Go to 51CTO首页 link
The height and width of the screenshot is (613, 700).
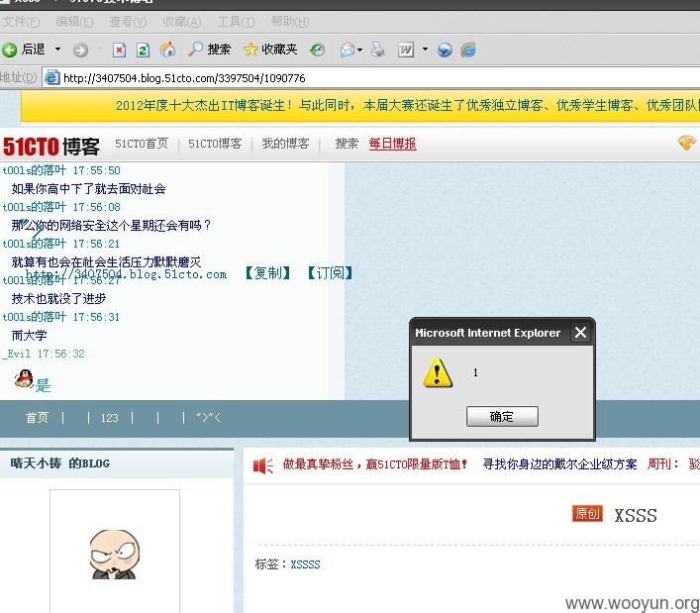[142, 144]
